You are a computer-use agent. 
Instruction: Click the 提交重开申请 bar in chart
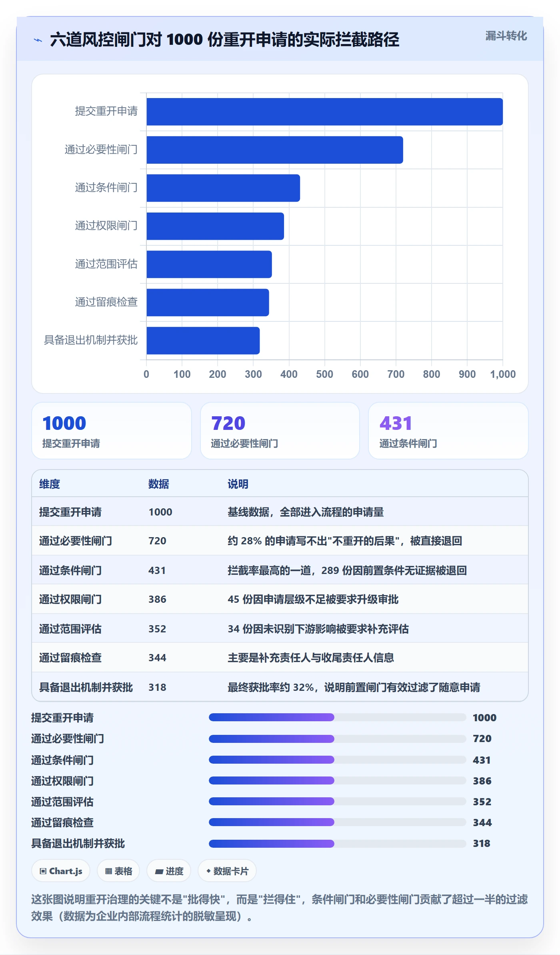pos(324,112)
